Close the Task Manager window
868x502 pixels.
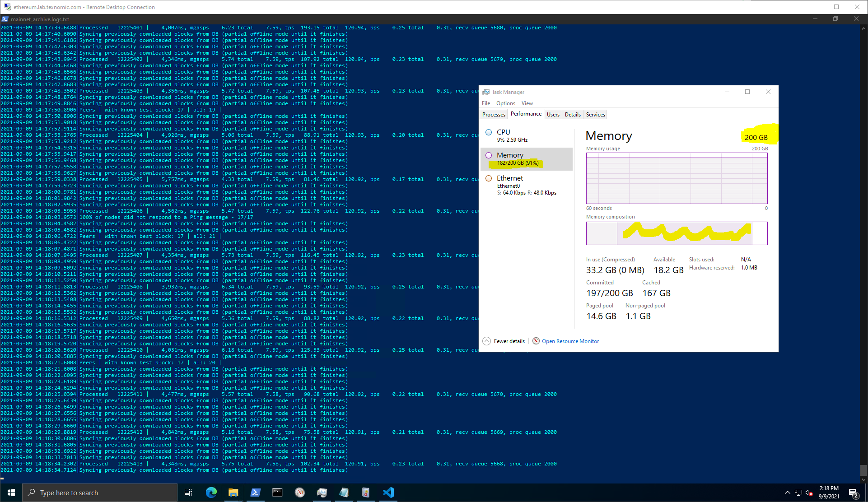coord(768,92)
